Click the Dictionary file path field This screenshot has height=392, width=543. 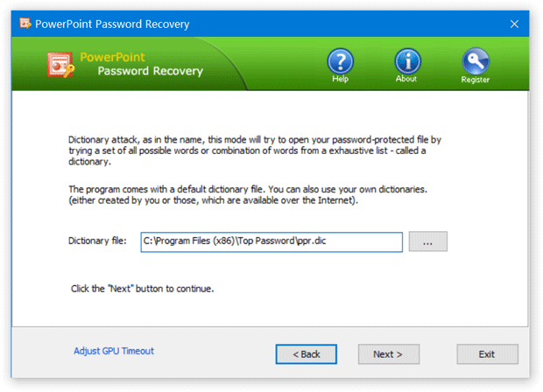(x=271, y=241)
